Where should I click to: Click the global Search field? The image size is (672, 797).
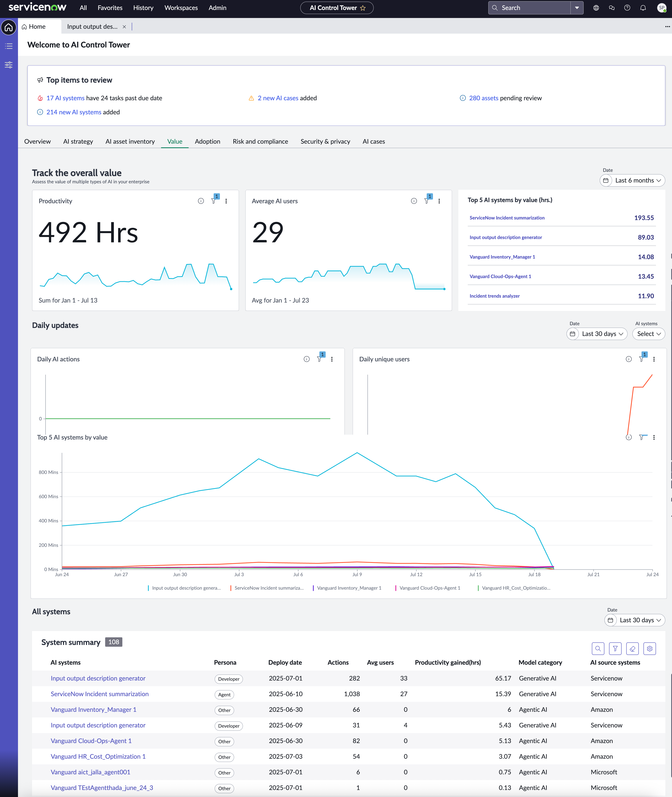530,8
